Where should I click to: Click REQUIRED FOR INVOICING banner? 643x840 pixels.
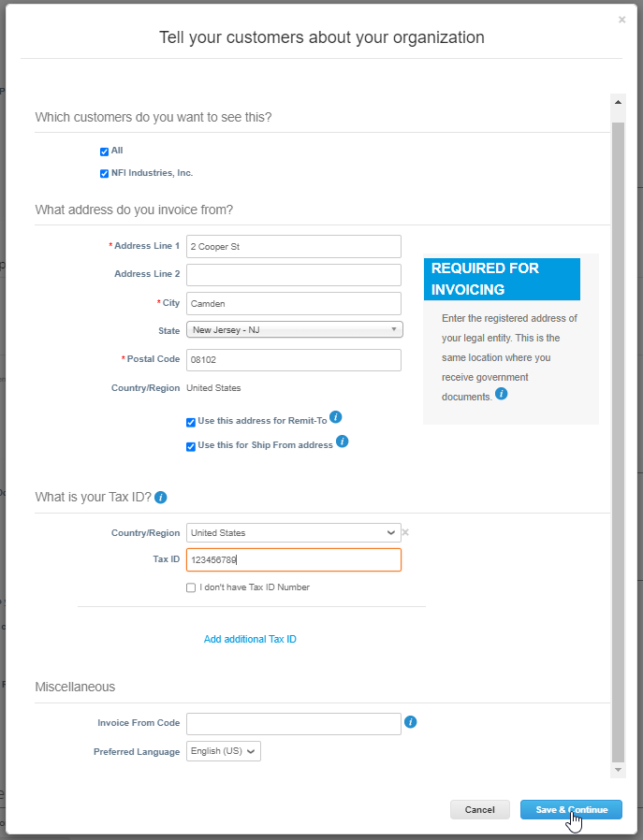tap(502, 279)
